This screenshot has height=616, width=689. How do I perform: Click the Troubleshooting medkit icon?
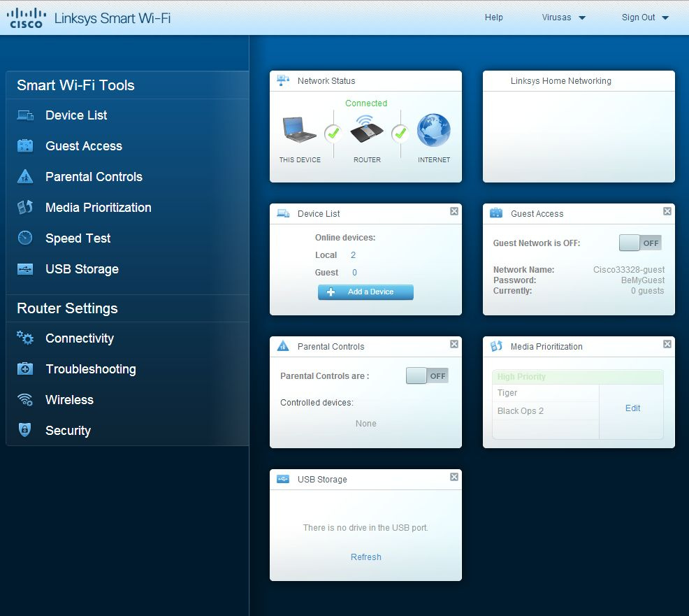coord(25,368)
